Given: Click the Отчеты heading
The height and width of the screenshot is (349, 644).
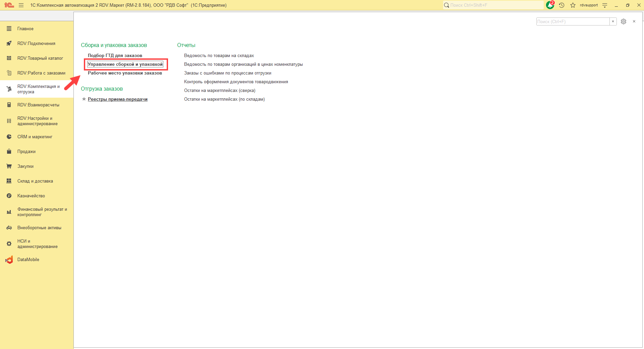Looking at the screenshot, I should pos(186,45).
